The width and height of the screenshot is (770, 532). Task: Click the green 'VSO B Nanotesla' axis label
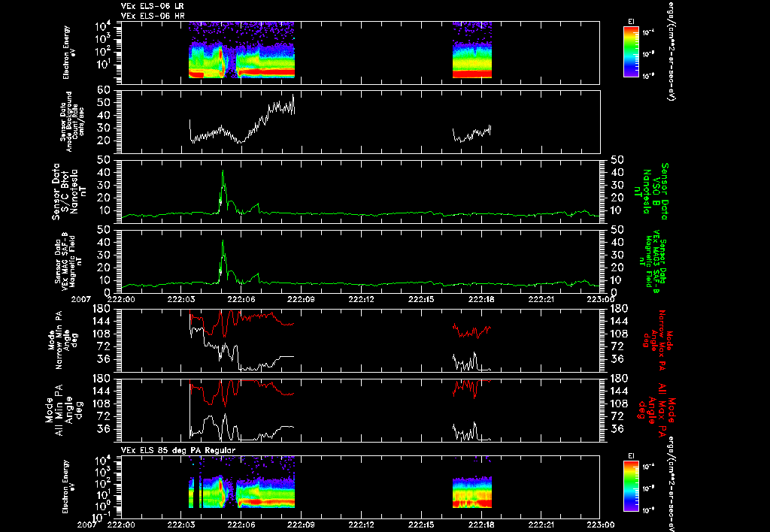pos(651,192)
